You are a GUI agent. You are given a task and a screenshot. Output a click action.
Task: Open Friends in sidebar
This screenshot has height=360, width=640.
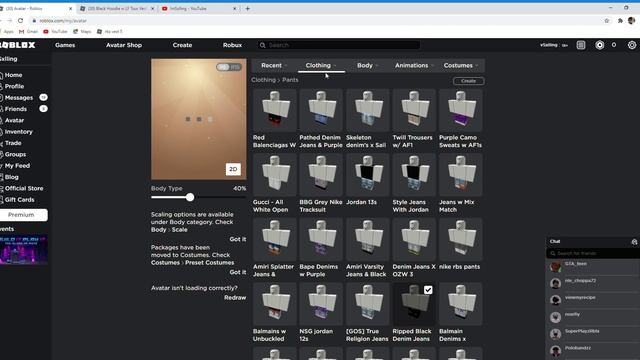pyautogui.click(x=16, y=109)
